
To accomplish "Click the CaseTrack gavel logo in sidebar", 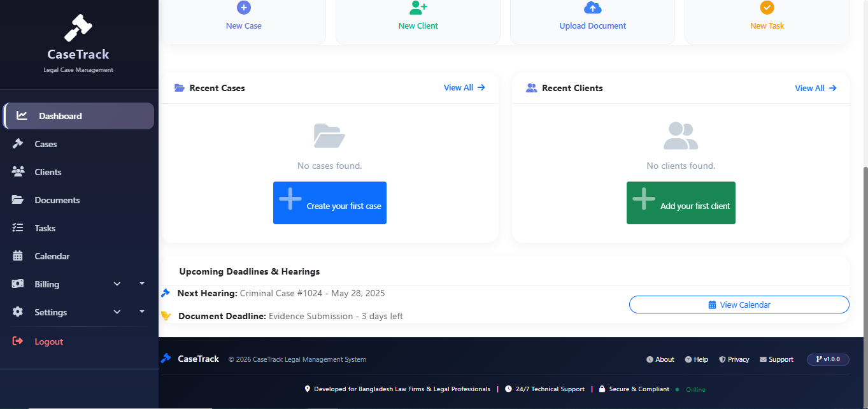I will coord(78,28).
